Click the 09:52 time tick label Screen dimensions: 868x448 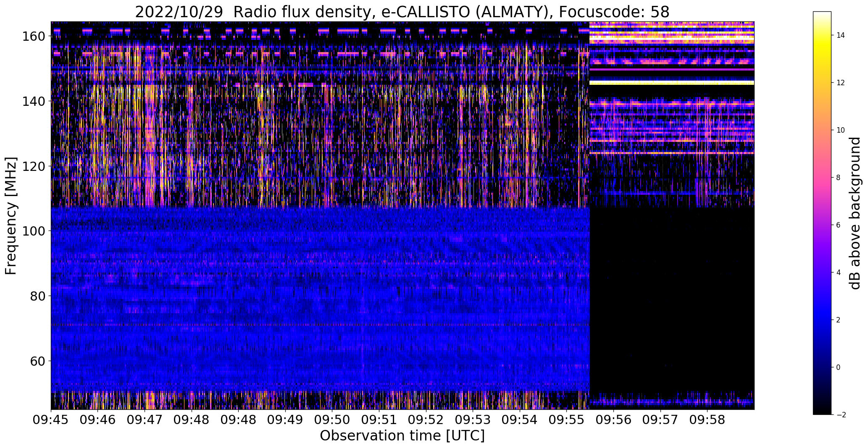click(x=426, y=419)
